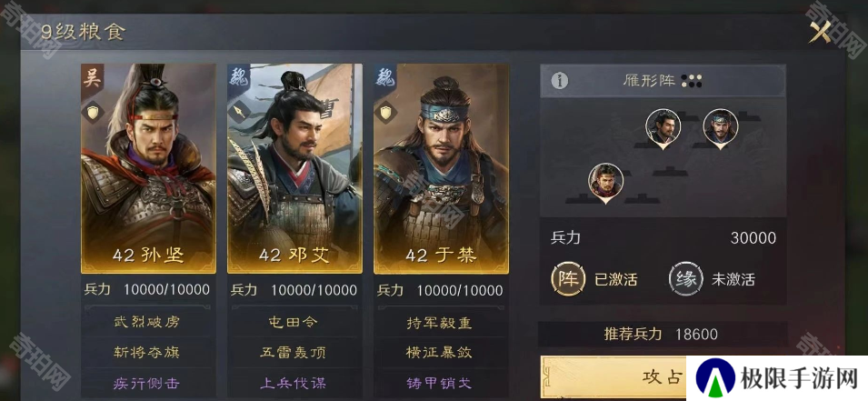
Task: Click the shield troop icon on 孙坚 card
Action: point(92,112)
